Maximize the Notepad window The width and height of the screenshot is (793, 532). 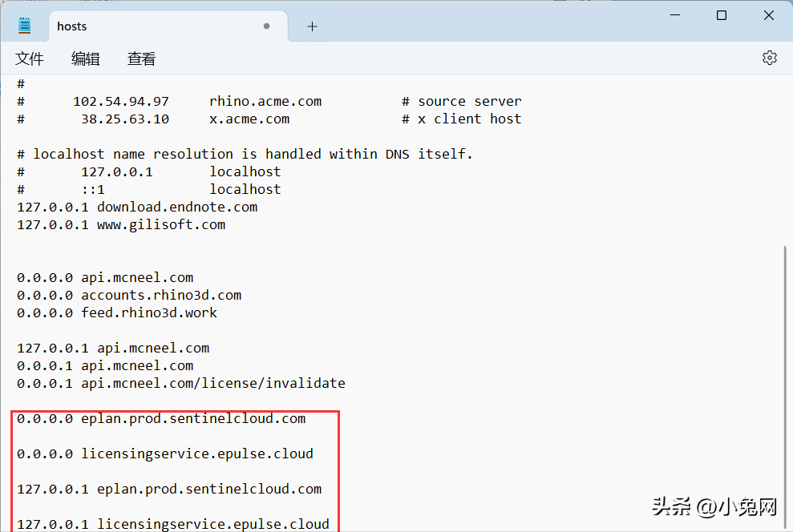click(x=722, y=15)
